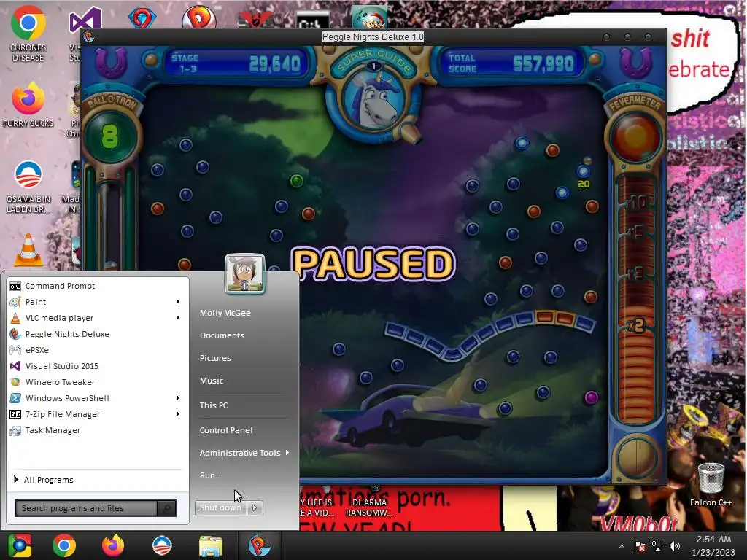Open Obama logo app on taskbar
The width and height of the screenshot is (747, 560).
(161, 545)
